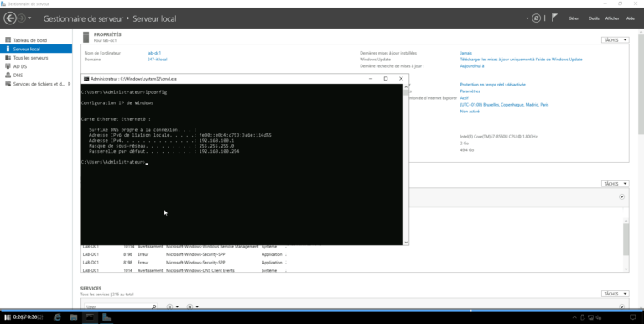Click the AD DS sidebar icon
The height and width of the screenshot is (324, 644).
click(x=8, y=66)
